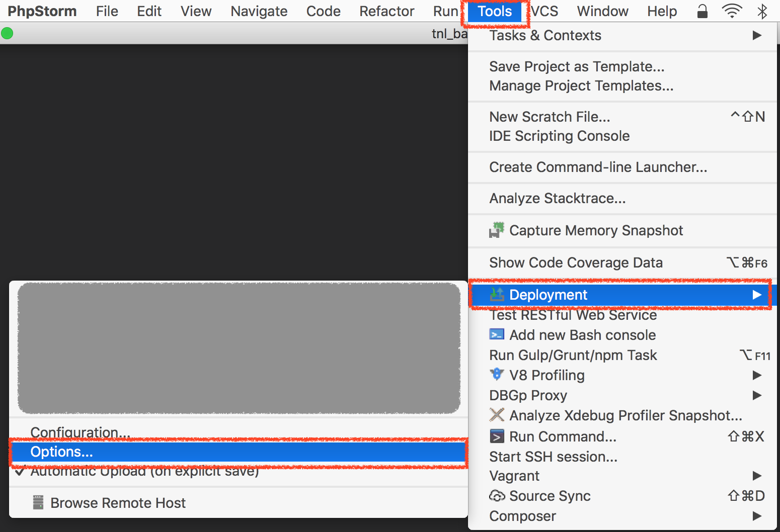Click the Wi-Fi status icon

(x=732, y=11)
